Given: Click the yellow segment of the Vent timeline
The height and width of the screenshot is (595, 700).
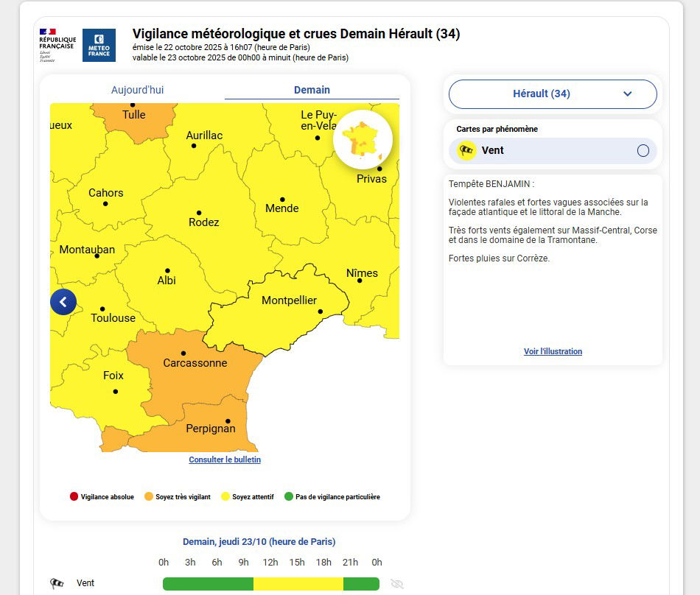Looking at the screenshot, I should click(298, 584).
